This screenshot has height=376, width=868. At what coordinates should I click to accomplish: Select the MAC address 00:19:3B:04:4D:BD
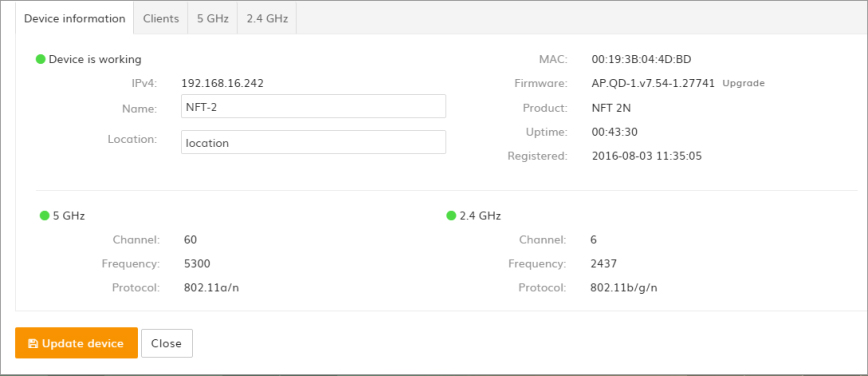641,59
